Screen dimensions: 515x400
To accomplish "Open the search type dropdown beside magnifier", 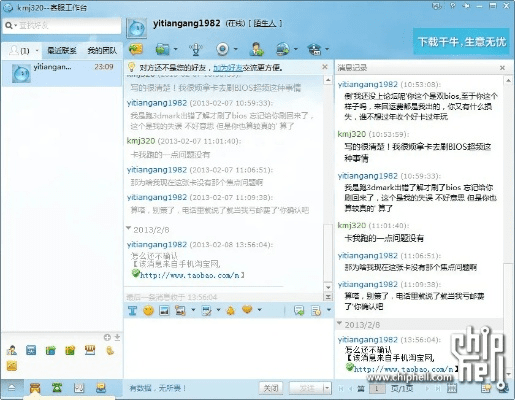I will (15, 25).
